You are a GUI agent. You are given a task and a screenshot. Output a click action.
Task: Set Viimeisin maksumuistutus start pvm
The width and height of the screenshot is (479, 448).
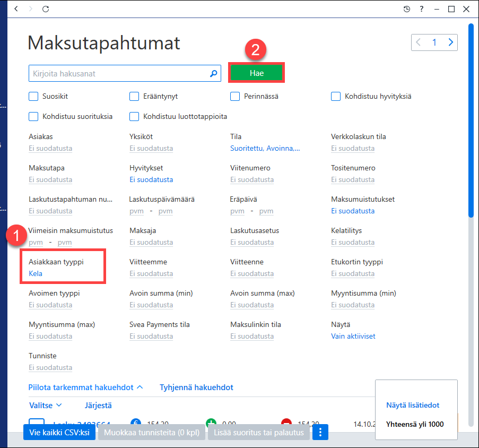coord(36,242)
